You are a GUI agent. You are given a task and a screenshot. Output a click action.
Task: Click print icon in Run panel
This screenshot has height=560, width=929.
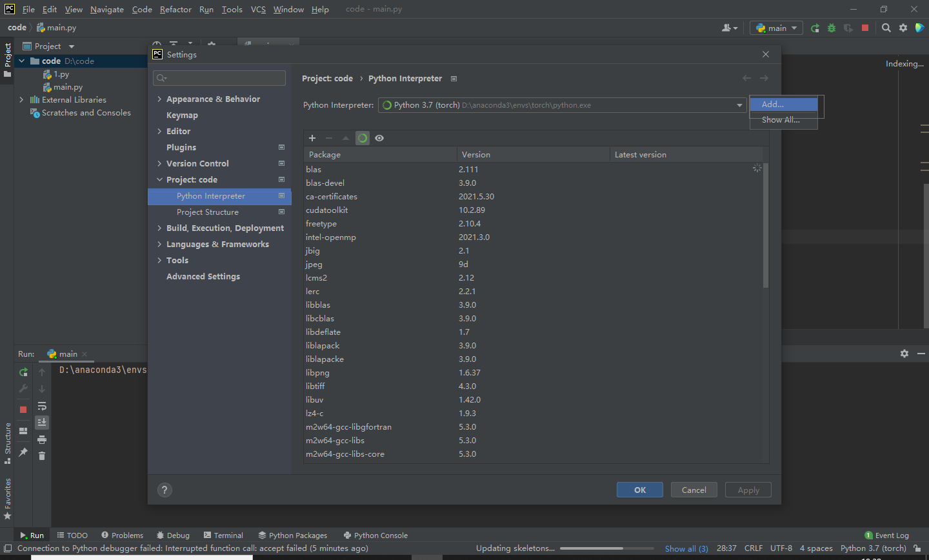pos(42,439)
